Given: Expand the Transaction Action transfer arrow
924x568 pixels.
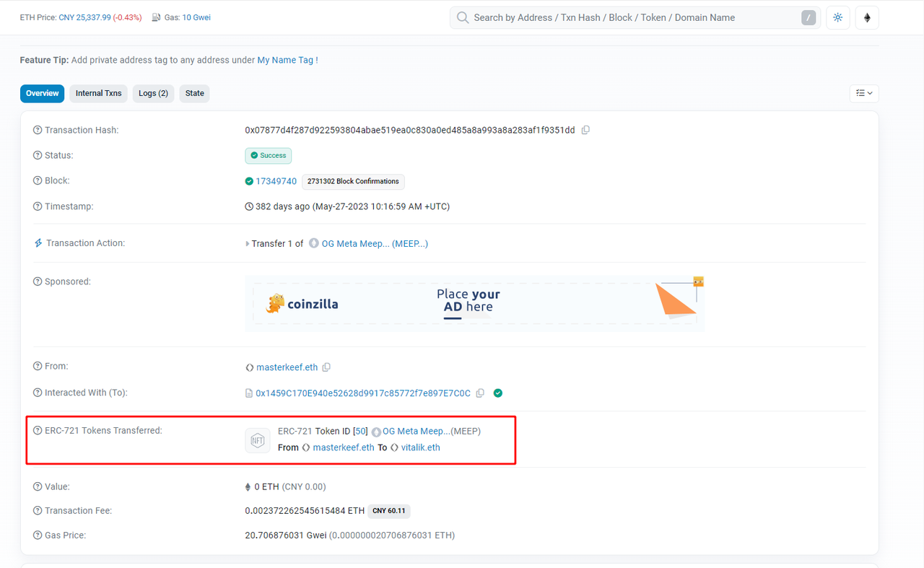Looking at the screenshot, I should coord(248,244).
